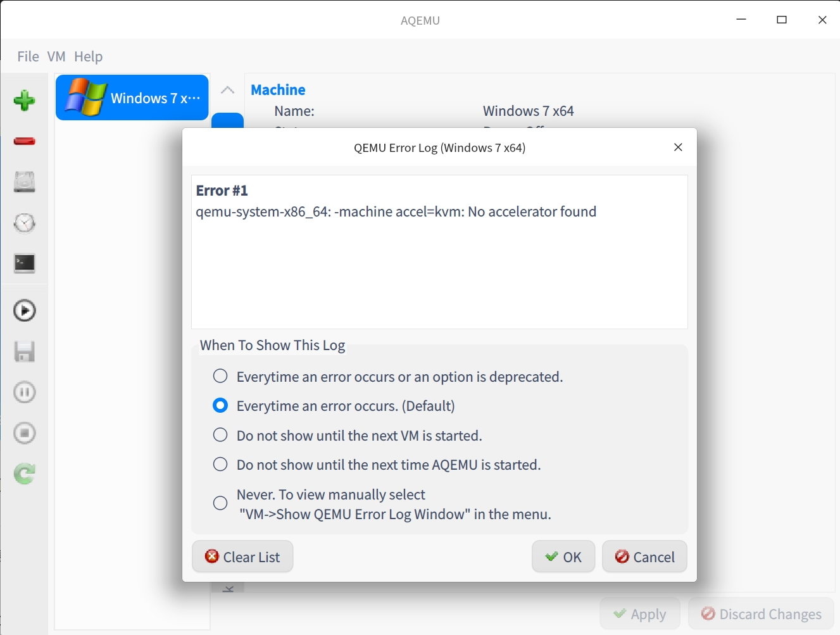
Task: Choose 'Do not show until next VM started'
Action: point(220,436)
